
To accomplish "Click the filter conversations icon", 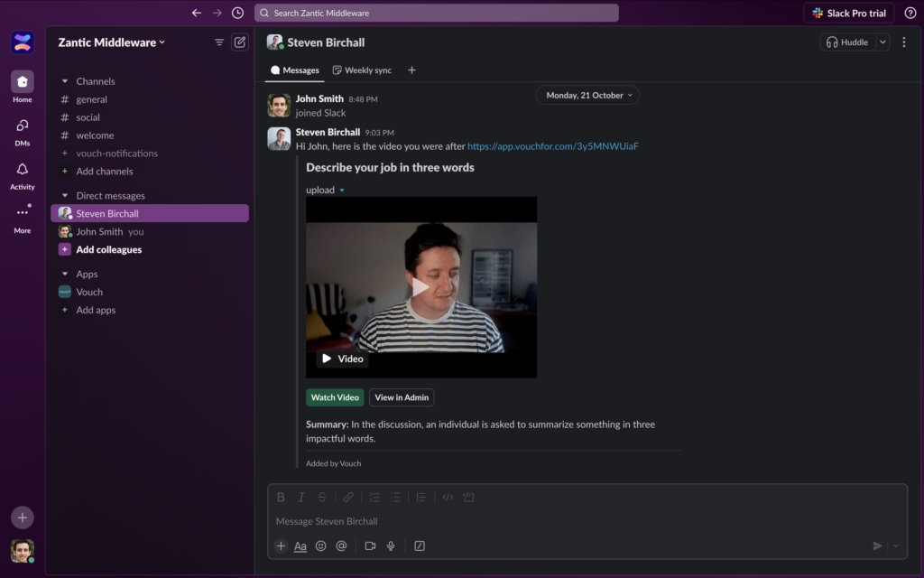I will (219, 42).
